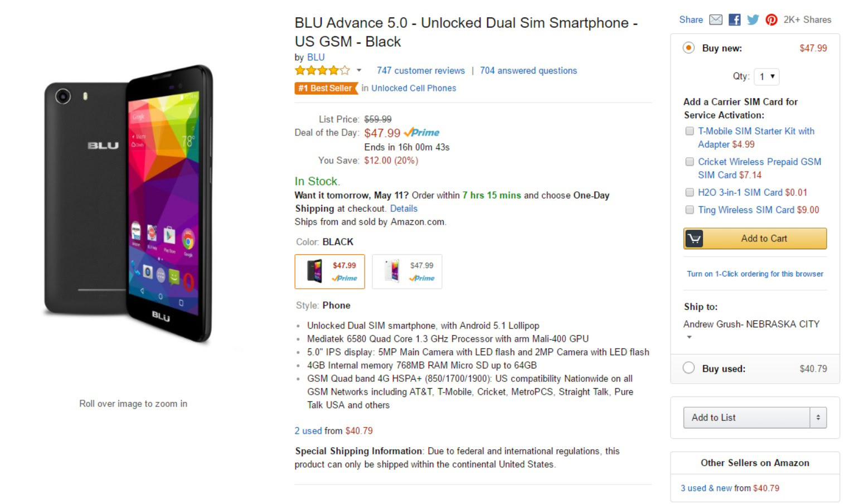Share on Pinterest icon
The height and width of the screenshot is (504, 844).
pos(772,20)
